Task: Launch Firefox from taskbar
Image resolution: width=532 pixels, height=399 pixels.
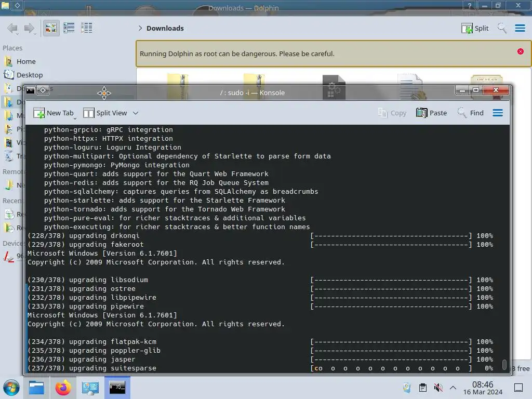Action: pos(63,388)
